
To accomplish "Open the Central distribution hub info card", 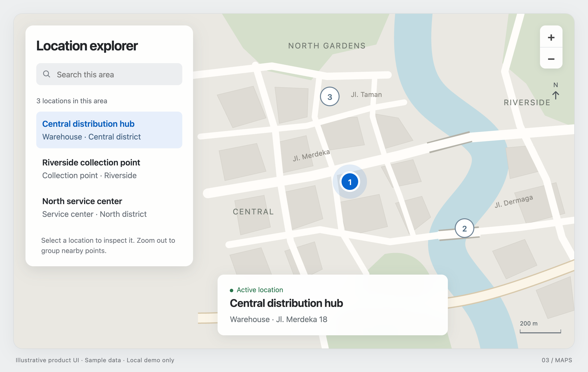I will coord(332,305).
